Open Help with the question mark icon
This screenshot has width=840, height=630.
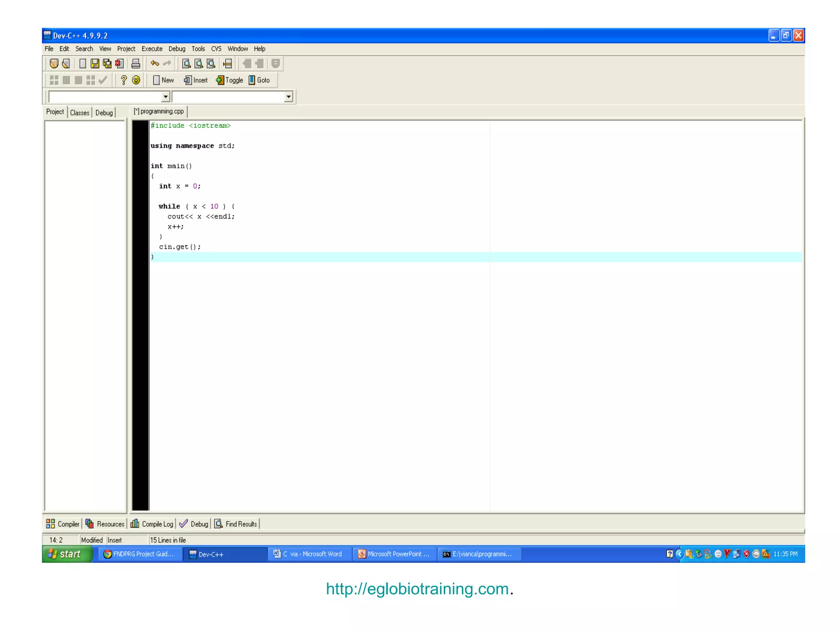click(123, 80)
